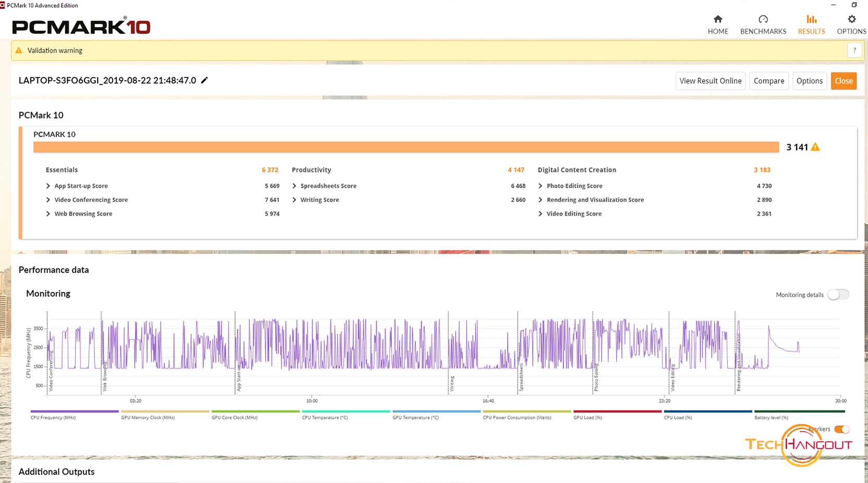
Task: Click the Validation warning triangle icon
Action: tap(19, 51)
